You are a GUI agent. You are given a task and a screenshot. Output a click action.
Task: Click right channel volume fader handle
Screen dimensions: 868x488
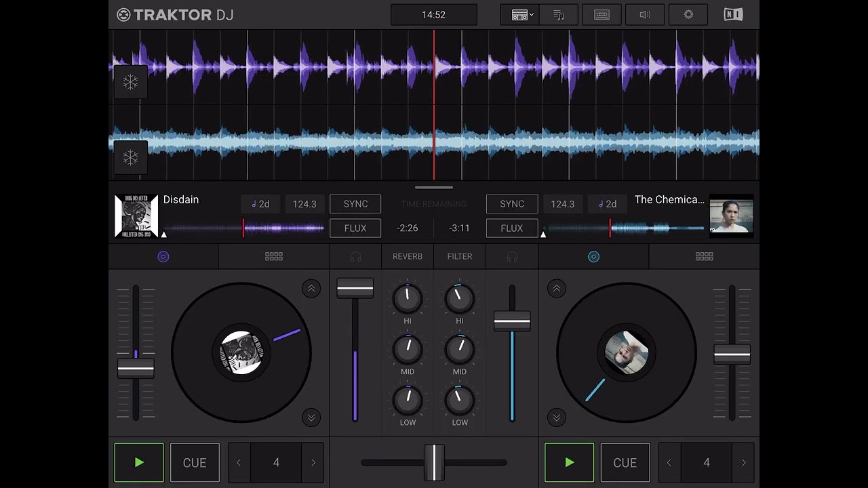512,321
